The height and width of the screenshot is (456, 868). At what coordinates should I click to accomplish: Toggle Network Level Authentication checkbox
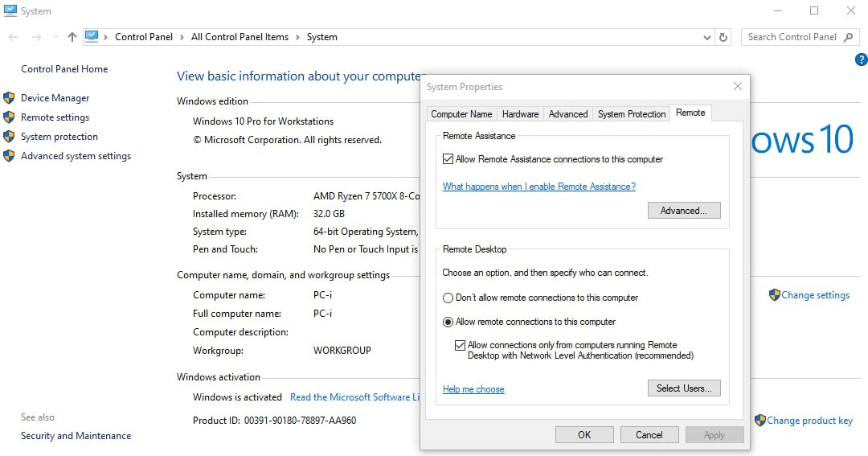pos(460,345)
